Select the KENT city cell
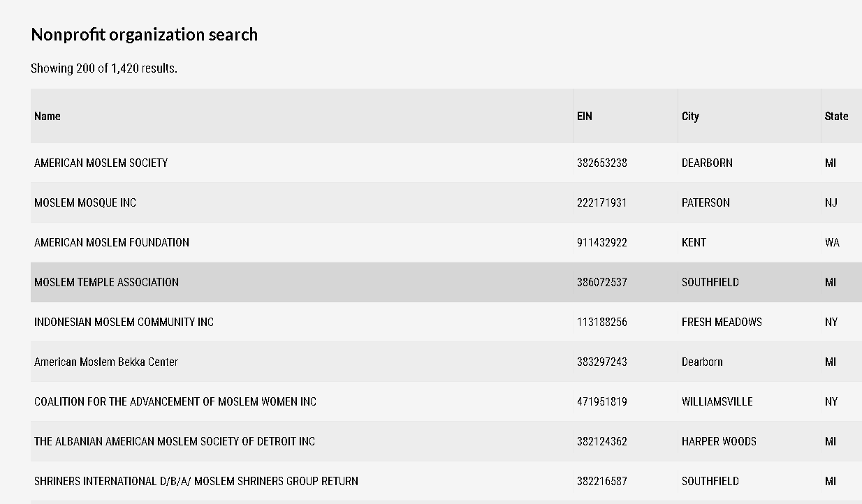This screenshot has width=862, height=504. click(x=694, y=242)
